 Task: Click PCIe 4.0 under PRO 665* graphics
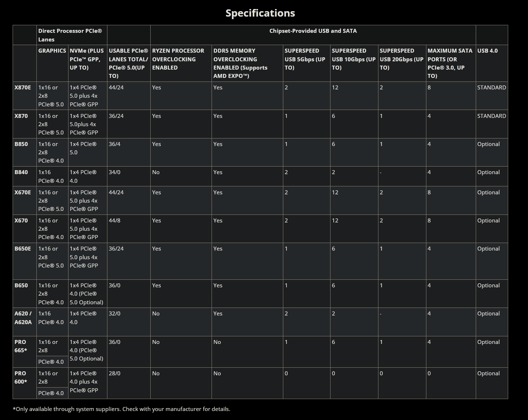click(x=51, y=362)
